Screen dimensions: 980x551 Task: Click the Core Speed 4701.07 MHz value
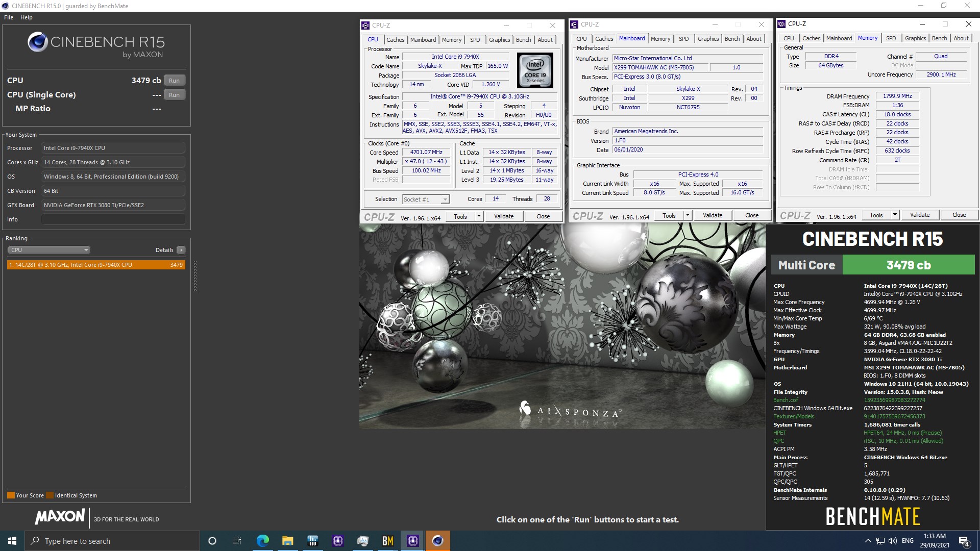(x=426, y=152)
